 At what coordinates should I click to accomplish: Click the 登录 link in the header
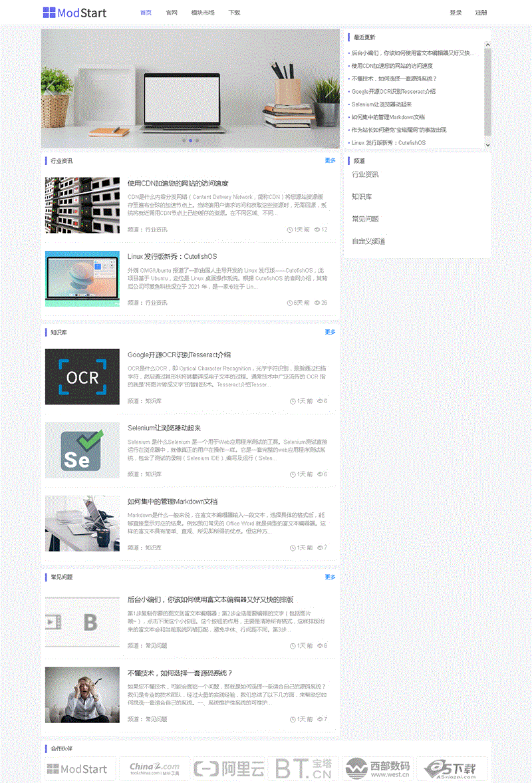(456, 13)
